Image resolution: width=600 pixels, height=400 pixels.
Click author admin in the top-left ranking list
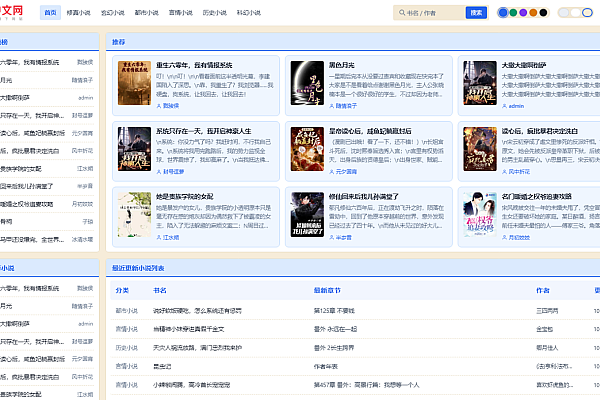click(86, 98)
